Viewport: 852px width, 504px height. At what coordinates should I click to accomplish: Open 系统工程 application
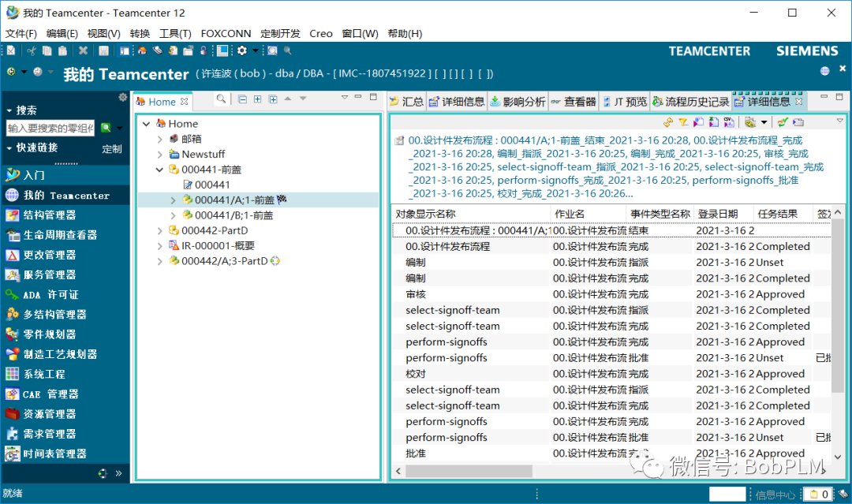pyautogui.click(x=65, y=374)
